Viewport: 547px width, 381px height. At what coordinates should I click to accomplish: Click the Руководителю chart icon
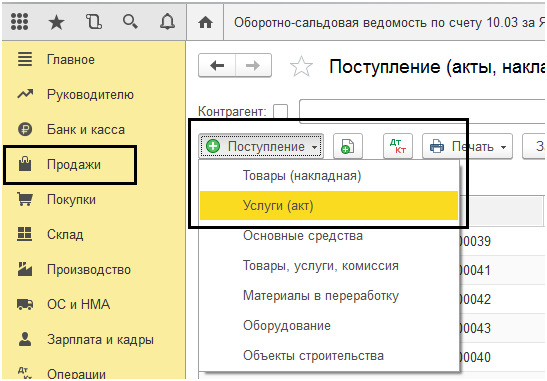(25, 94)
